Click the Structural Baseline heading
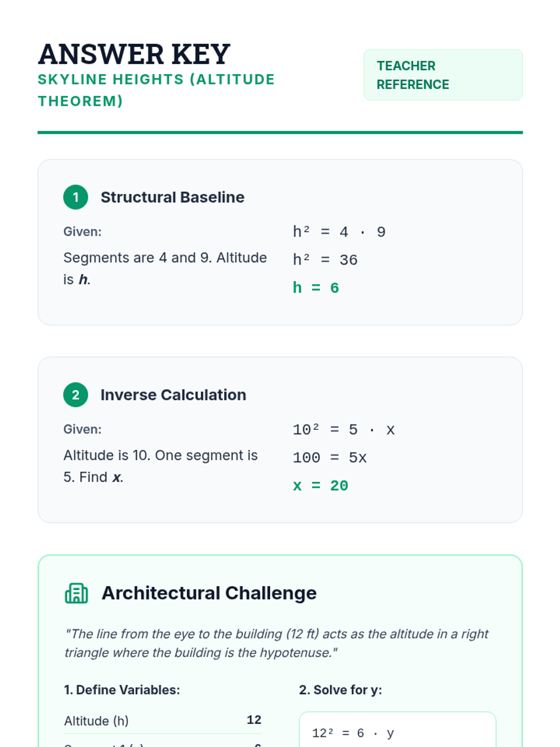This screenshot has height=747, width=560. 172,197
